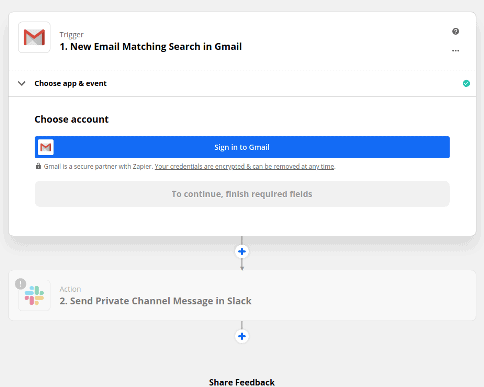Click the Slack app icon
The image size is (484, 387).
click(x=34, y=295)
